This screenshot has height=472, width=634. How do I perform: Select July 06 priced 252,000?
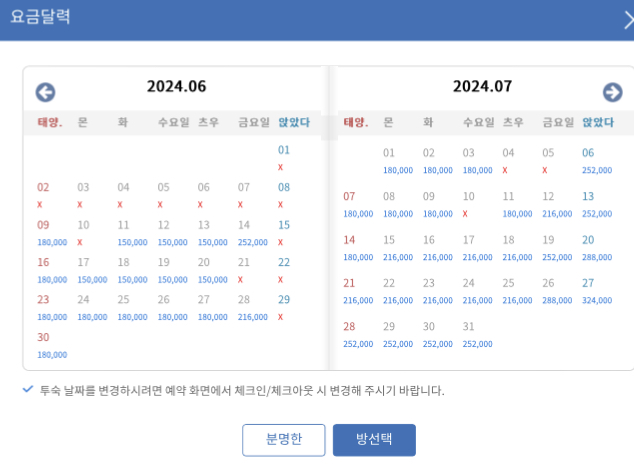pos(597,161)
